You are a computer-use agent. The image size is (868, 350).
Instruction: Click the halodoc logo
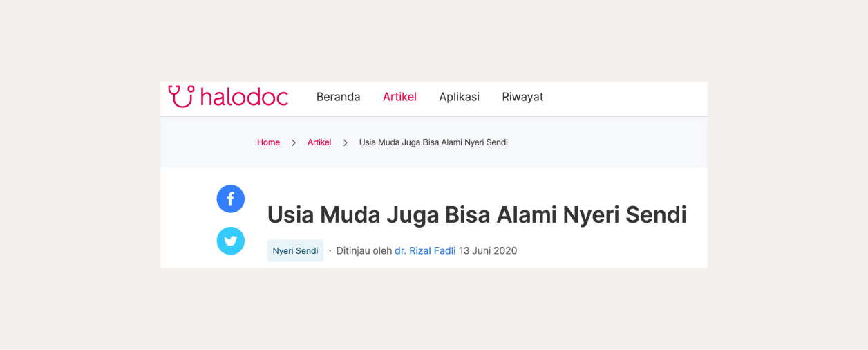(228, 96)
